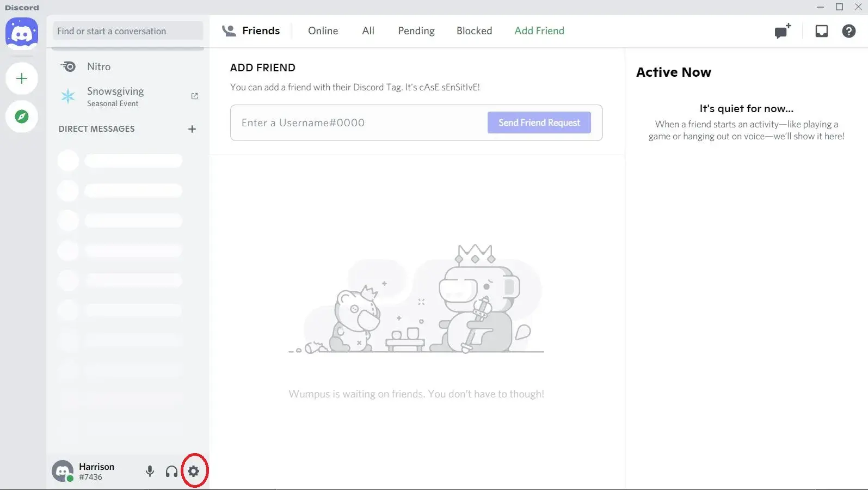View the Blocked users tab

tap(474, 31)
